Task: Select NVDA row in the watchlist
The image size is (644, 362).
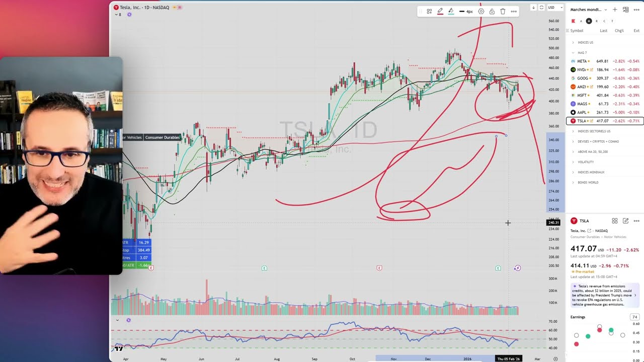Action: pos(605,70)
